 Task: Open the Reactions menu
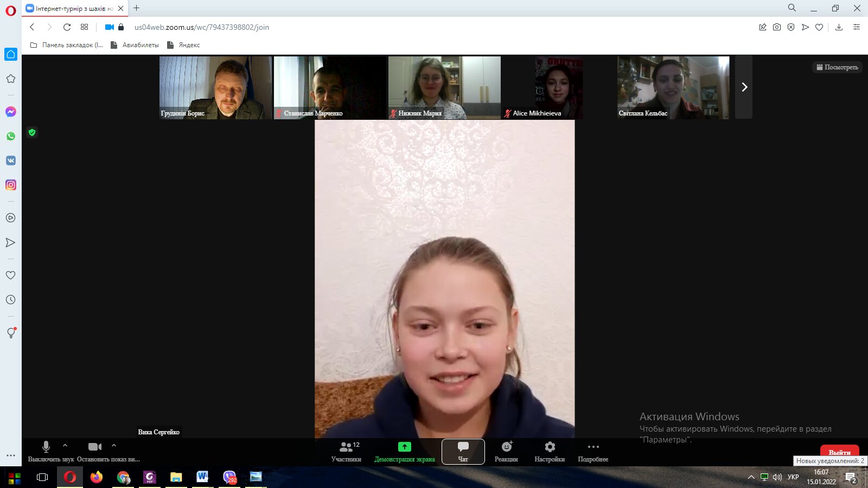coord(506,451)
